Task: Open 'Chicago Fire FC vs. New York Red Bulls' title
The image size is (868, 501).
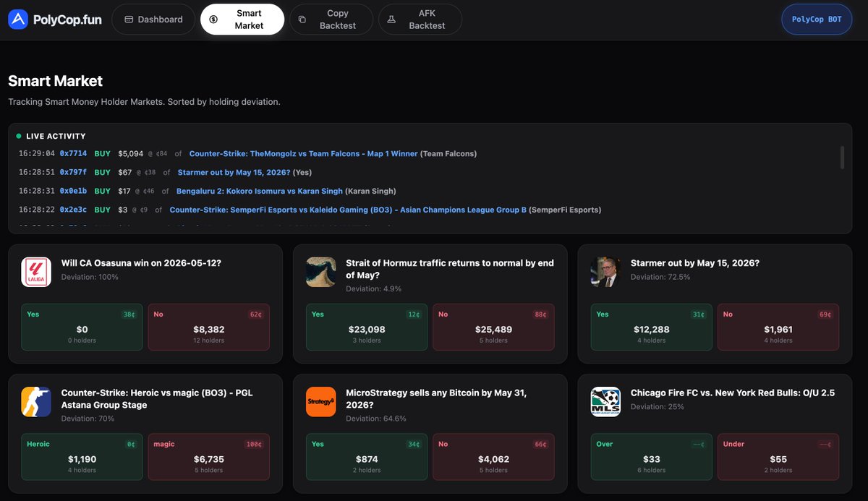Action: pyautogui.click(x=733, y=393)
